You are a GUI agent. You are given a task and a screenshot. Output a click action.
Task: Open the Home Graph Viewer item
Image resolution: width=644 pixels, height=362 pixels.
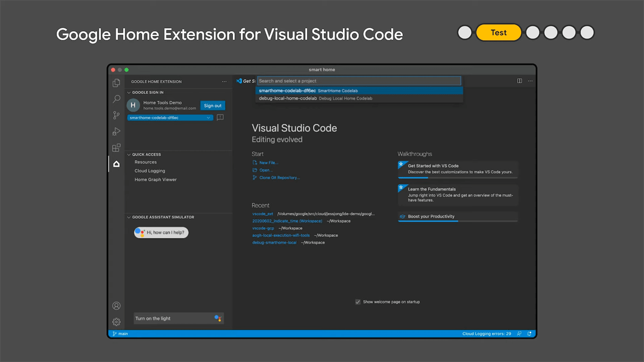156,180
